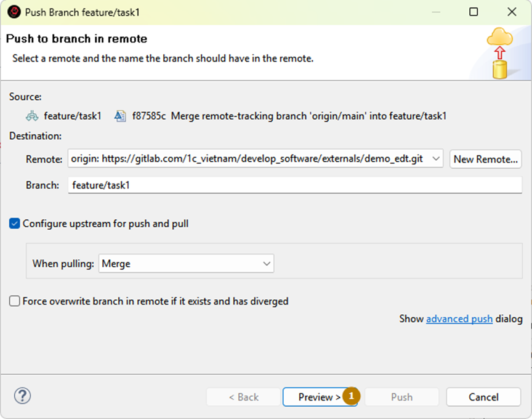The width and height of the screenshot is (532, 419).
Task: Click the cloud upload banner icon
Action: pos(500,54)
